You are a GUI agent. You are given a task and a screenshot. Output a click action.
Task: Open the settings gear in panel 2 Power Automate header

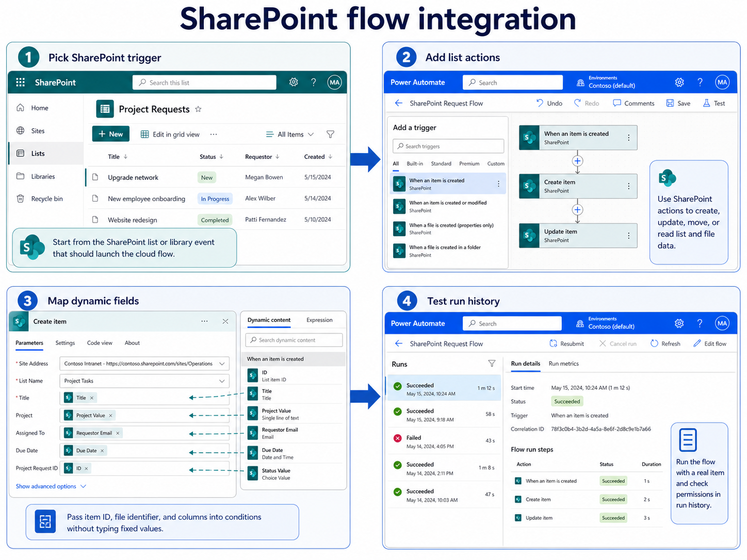pos(679,82)
